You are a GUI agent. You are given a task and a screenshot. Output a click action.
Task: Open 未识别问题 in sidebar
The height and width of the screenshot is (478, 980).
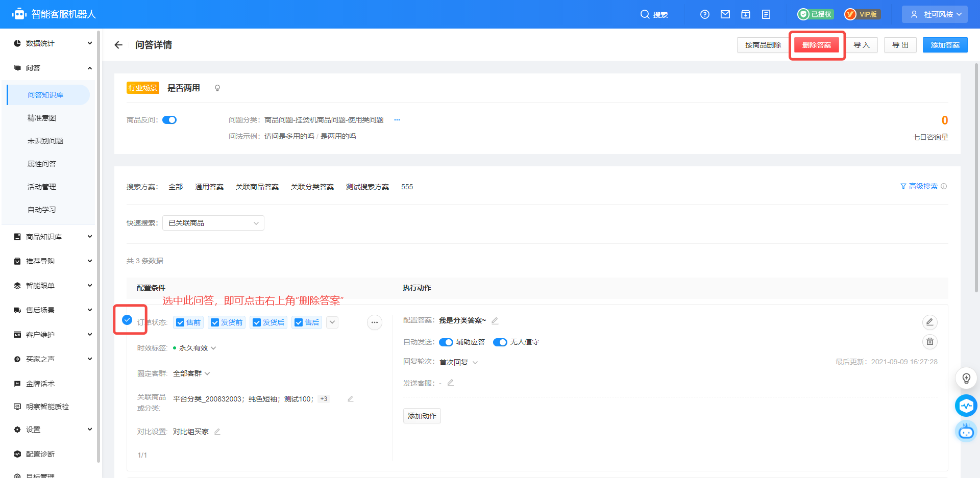[x=45, y=141]
